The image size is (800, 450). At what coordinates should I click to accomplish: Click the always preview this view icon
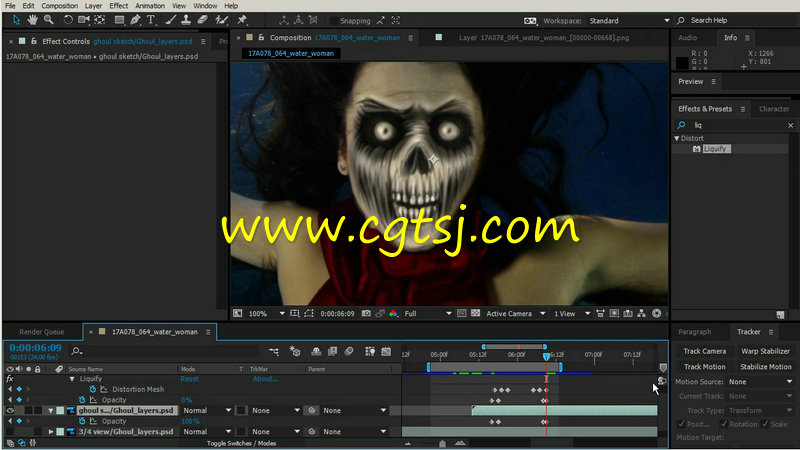point(238,313)
